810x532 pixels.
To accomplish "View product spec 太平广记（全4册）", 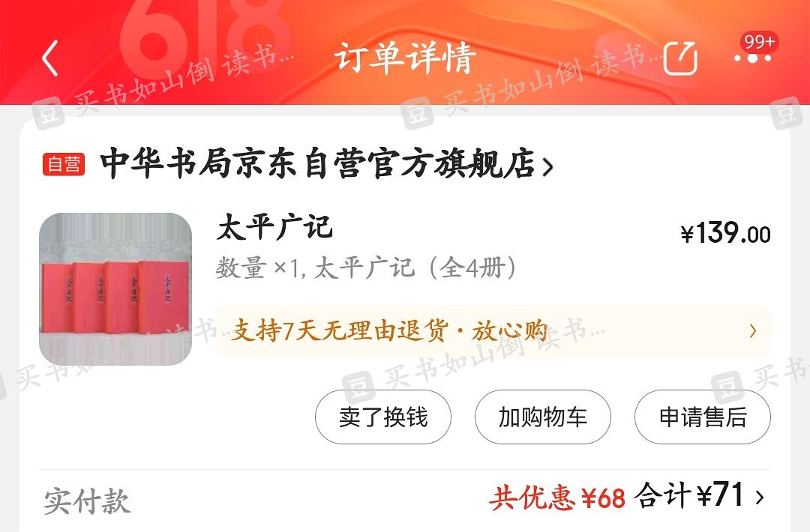I will coord(415,267).
